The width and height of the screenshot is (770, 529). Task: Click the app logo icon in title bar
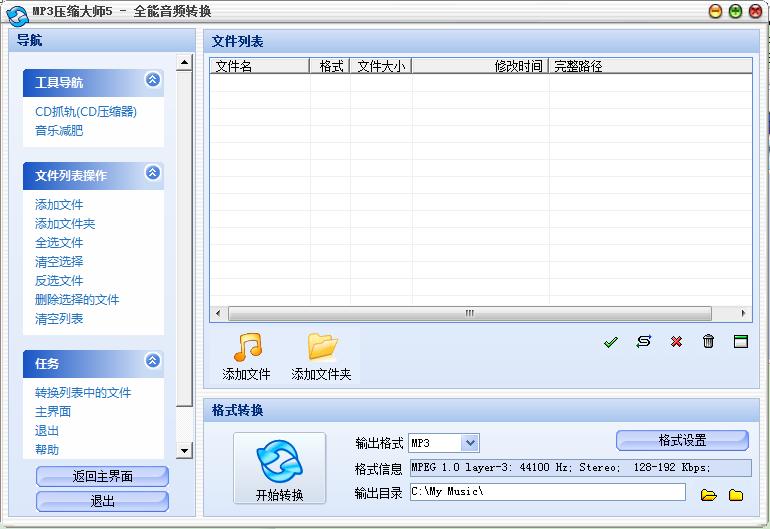tap(17, 15)
